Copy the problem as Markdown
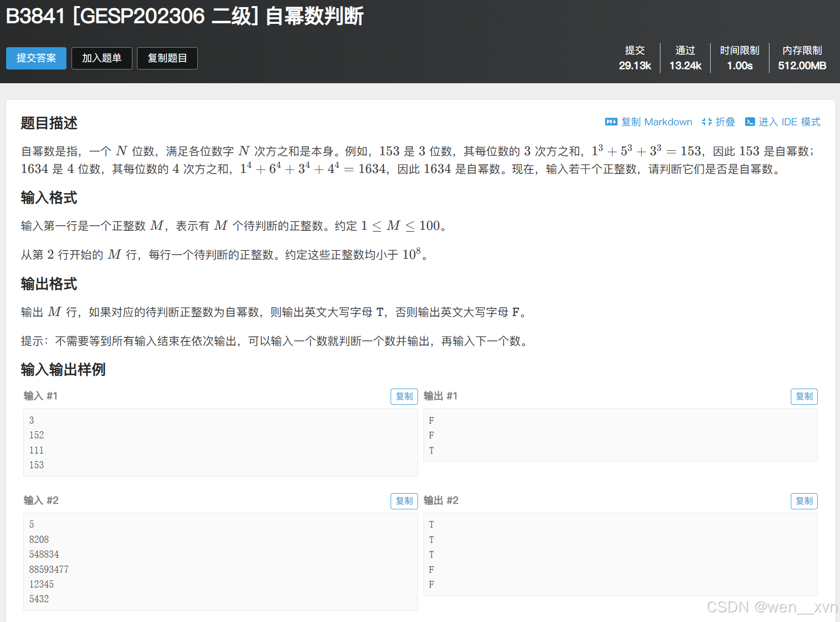Viewport: 840px width, 622px height. (656, 122)
